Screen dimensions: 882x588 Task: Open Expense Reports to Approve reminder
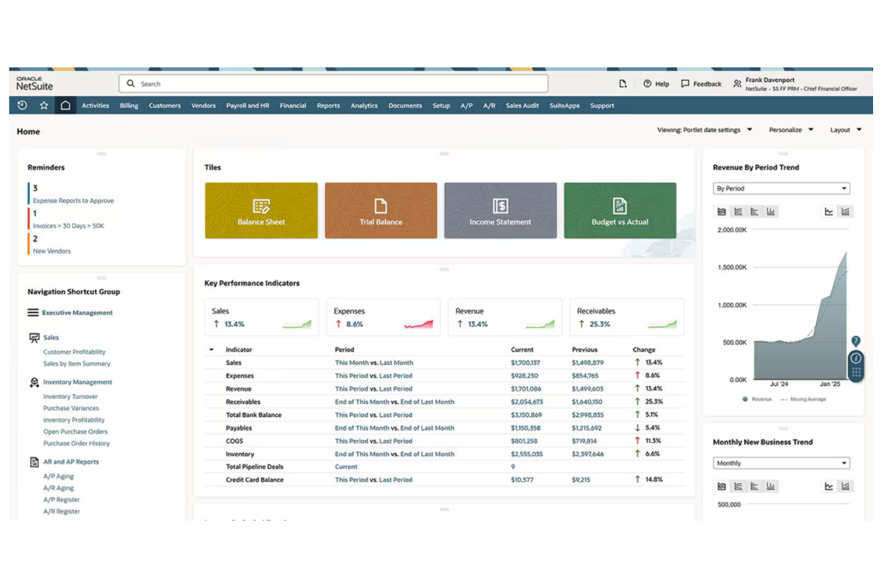[73, 200]
